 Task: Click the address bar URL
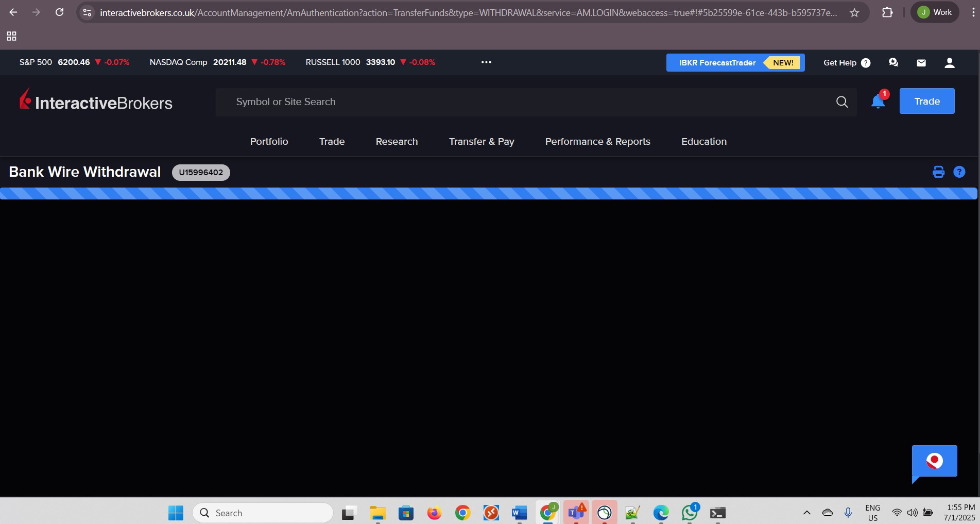pyautogui.click(x=468, y=12)
